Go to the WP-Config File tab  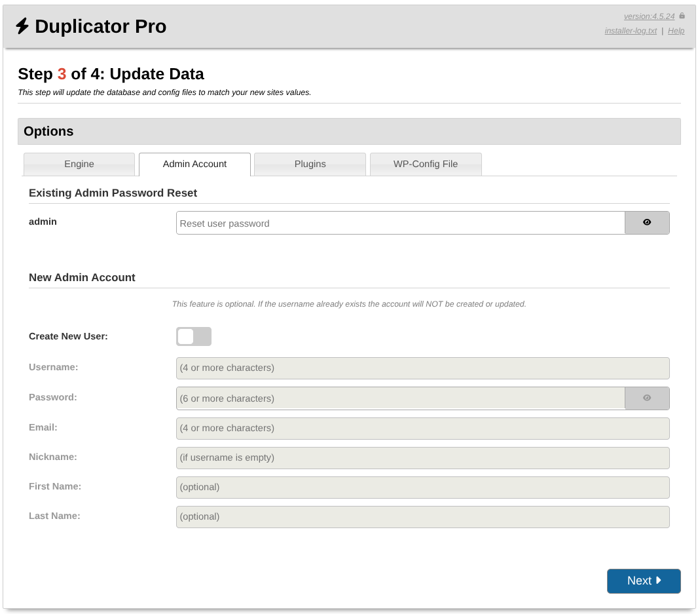426,164
